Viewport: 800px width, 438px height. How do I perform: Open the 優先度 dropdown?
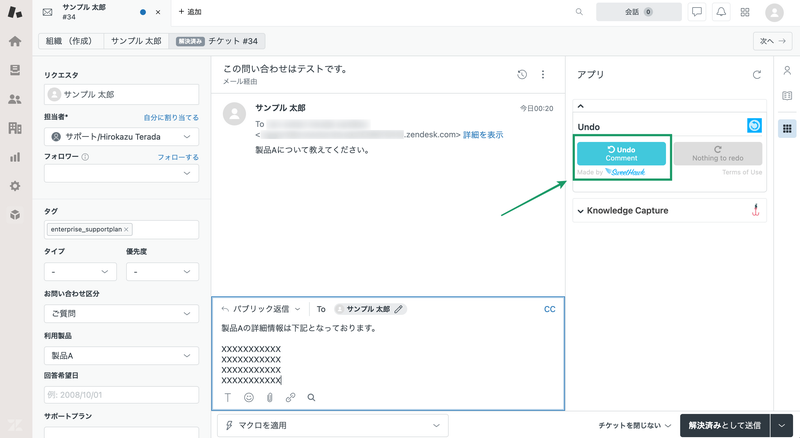point(162,272)
